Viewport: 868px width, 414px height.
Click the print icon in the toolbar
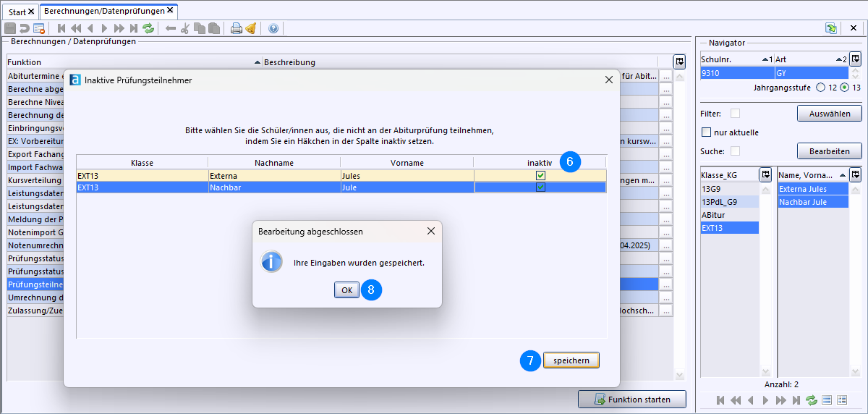click(x=236, y=28)
